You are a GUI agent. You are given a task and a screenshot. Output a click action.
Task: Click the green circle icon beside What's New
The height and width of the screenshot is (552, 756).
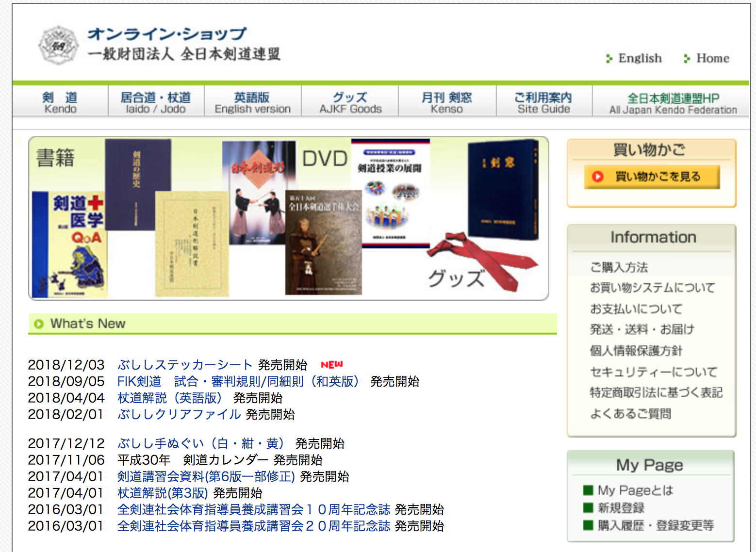(x=39, y=324)
